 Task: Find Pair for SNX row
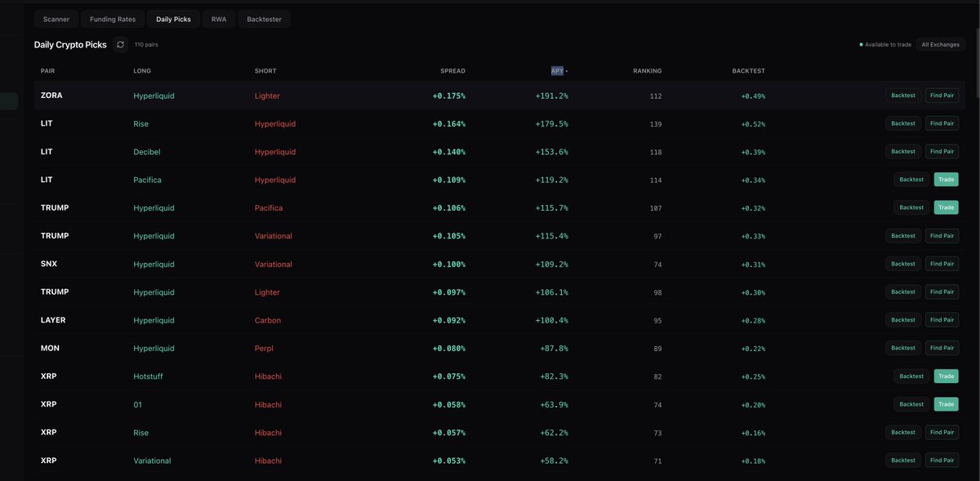click(x=942, y=264)
